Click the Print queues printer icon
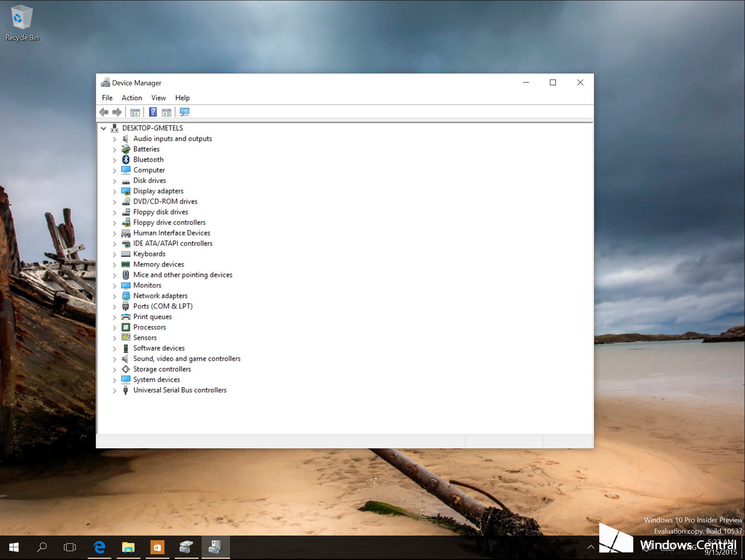 pos(126,317)
